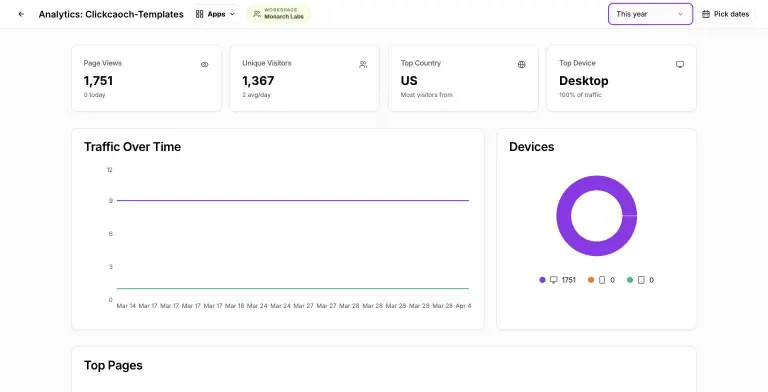This screenshot has height=392, width=768.
Task: Click the Pick dates button
Action: (725, 14)
